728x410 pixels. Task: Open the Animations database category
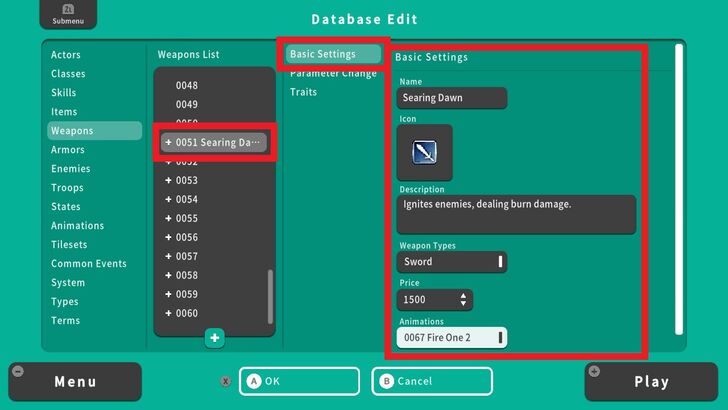[x=78, y=226]
